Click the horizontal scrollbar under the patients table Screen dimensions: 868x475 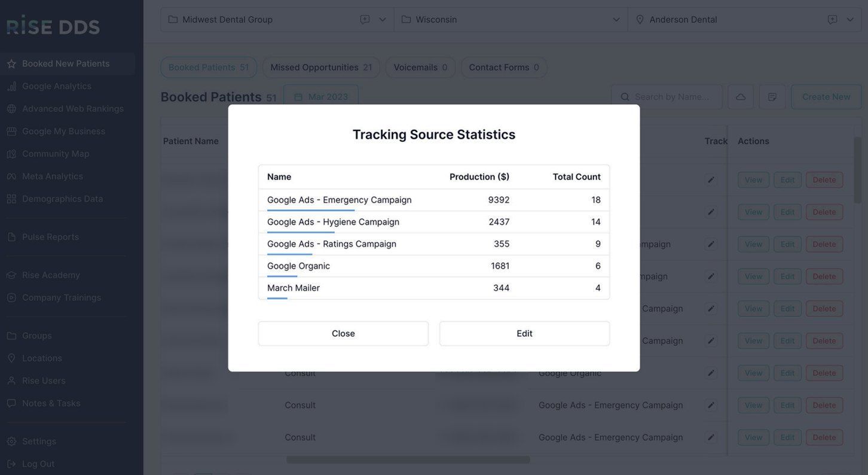(408, 460)
